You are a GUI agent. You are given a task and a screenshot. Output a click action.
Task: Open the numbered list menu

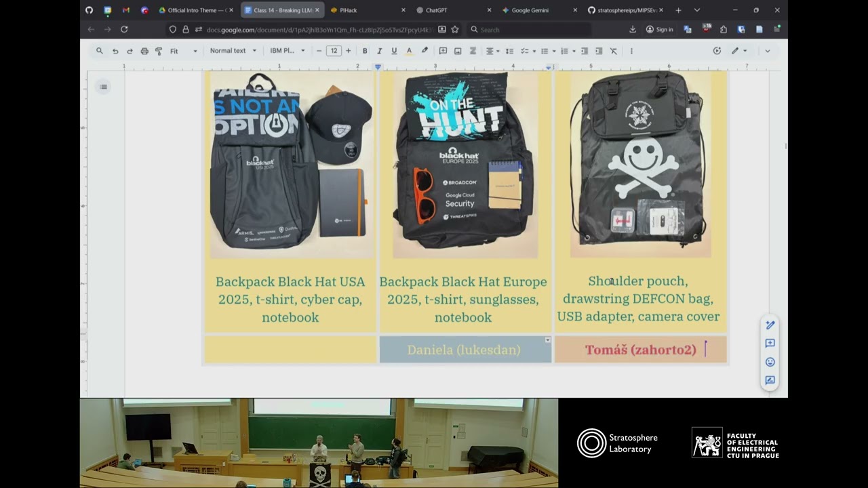(568, 51)
